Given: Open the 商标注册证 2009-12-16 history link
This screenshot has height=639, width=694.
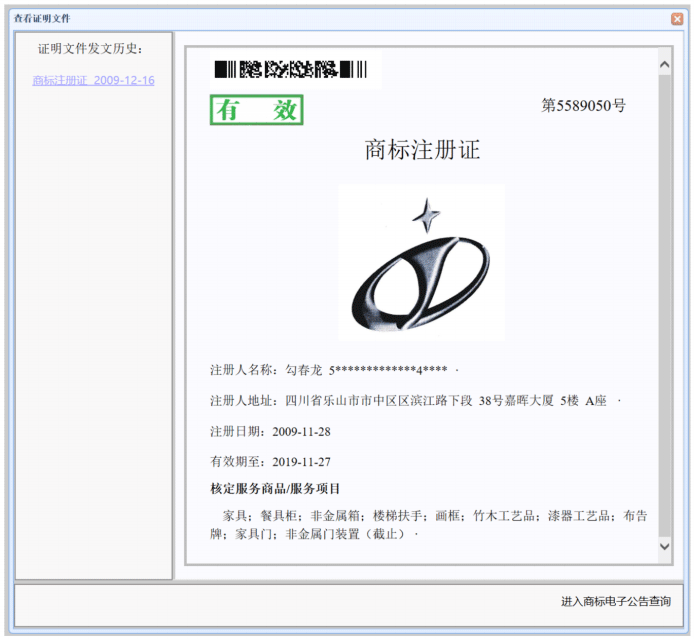Looking at the screenshot, I should 93,80.
